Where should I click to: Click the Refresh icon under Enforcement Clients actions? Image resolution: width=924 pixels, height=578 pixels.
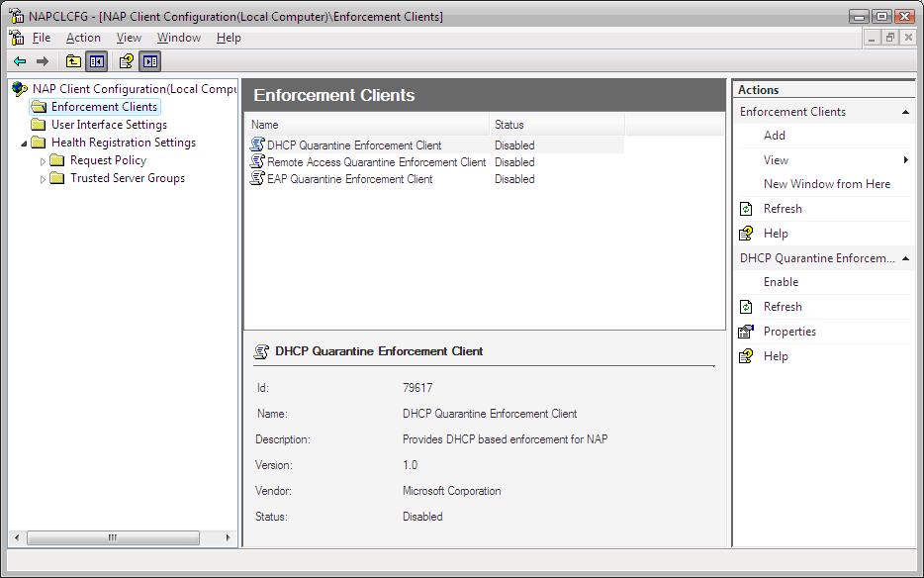pos(746,209)
